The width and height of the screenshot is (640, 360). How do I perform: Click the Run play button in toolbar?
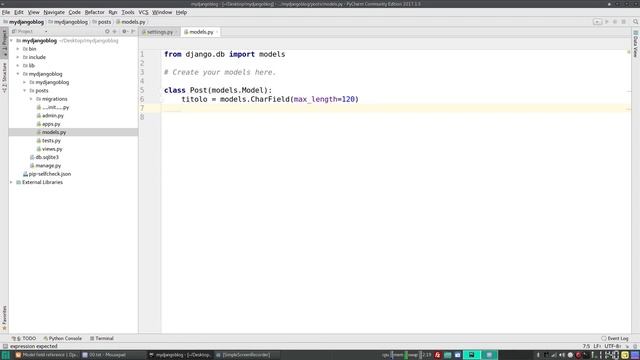pos(607,22)
